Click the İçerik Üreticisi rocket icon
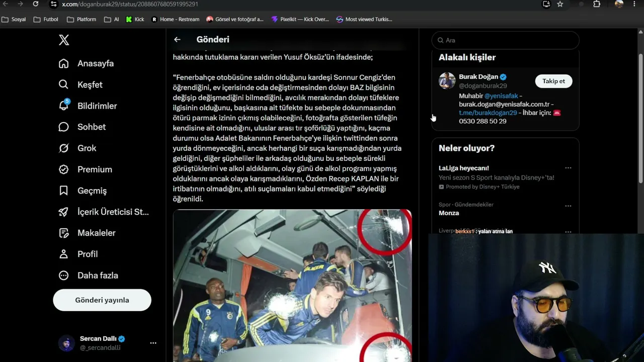644x362 pixels. pyautogui.click(x=63, y=212)
